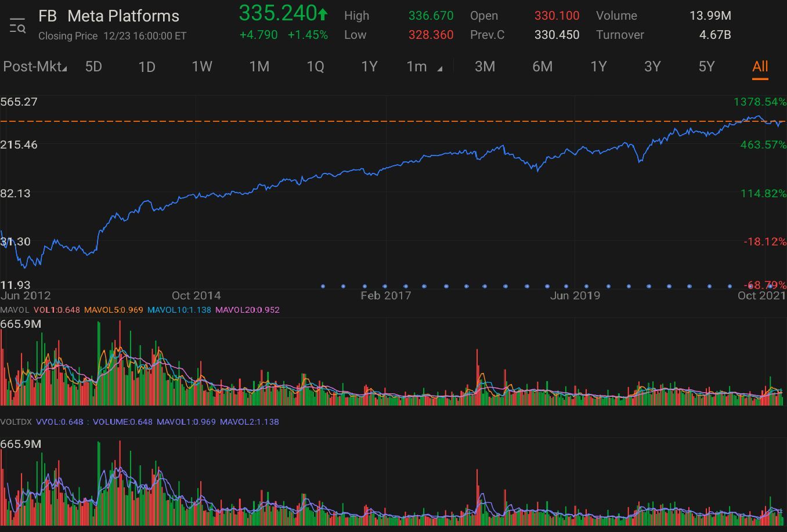Select the 1W chart interval

[202, 67]
